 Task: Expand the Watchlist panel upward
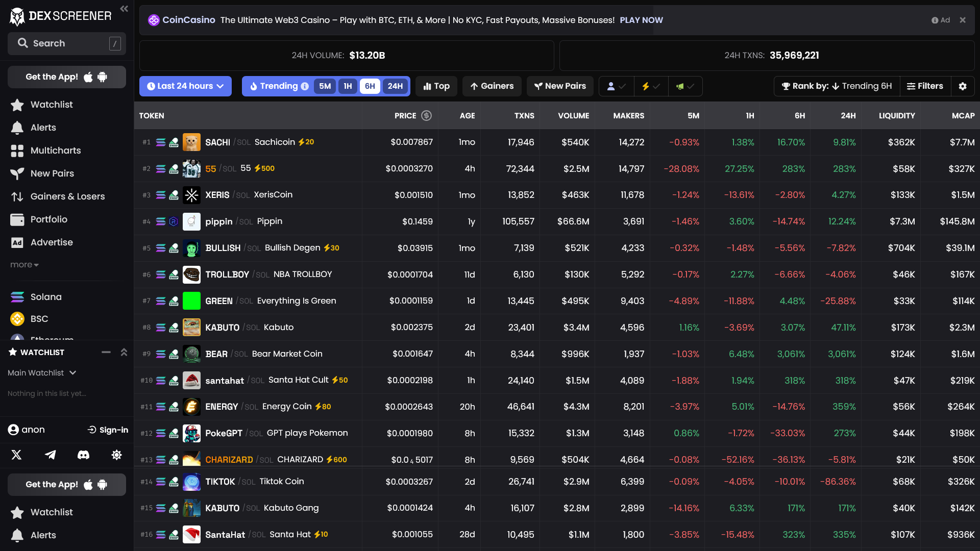(124, 353)
